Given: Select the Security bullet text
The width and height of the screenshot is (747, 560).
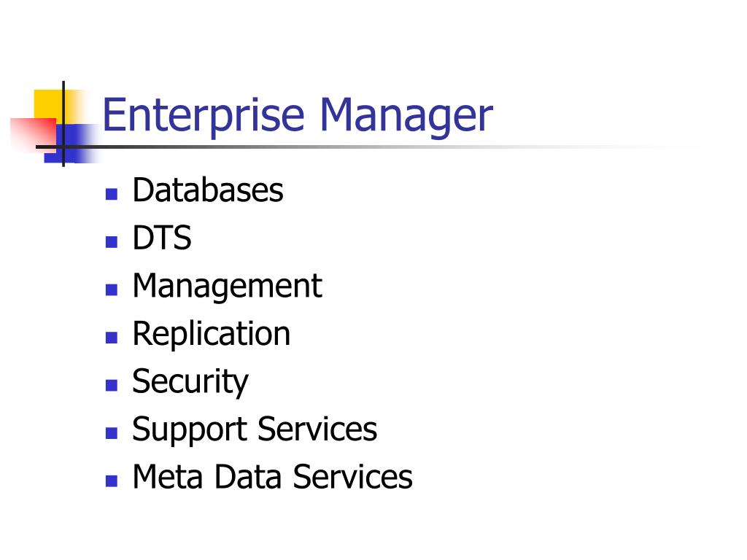Looking at the screenshot, I should pyautogui.click(x=190, y=382).
